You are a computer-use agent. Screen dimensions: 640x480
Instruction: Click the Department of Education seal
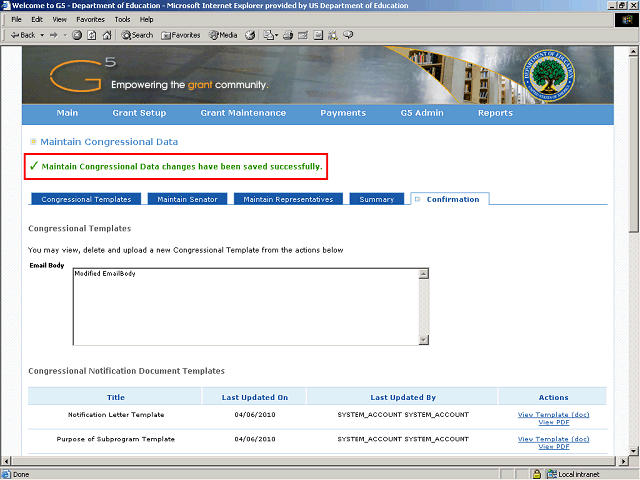tap(549, 76)
